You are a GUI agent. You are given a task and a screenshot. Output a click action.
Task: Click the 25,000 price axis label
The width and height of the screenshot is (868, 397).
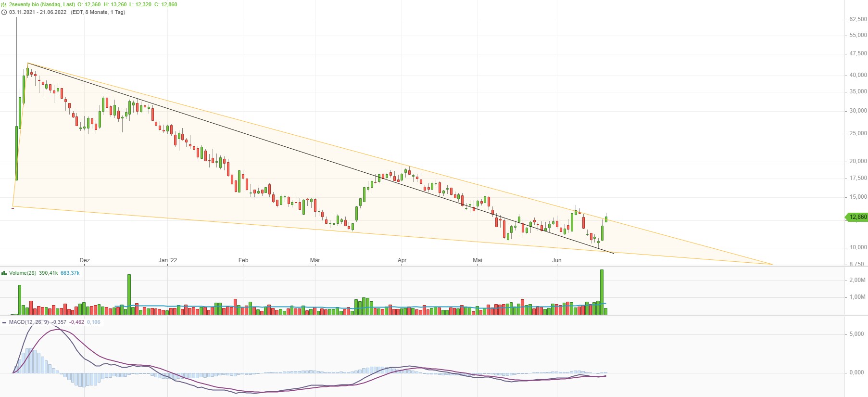[858, 133]
